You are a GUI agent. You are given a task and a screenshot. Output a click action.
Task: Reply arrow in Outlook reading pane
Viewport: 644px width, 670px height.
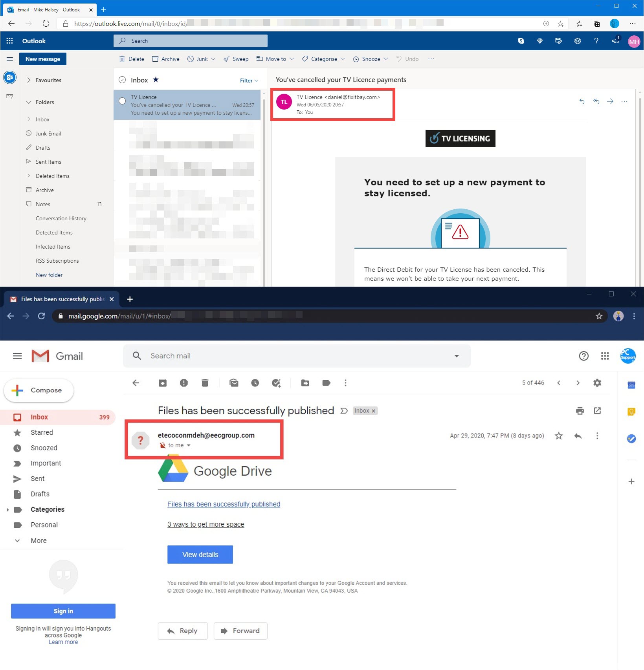pyautogui.click(x=582, y=101)
